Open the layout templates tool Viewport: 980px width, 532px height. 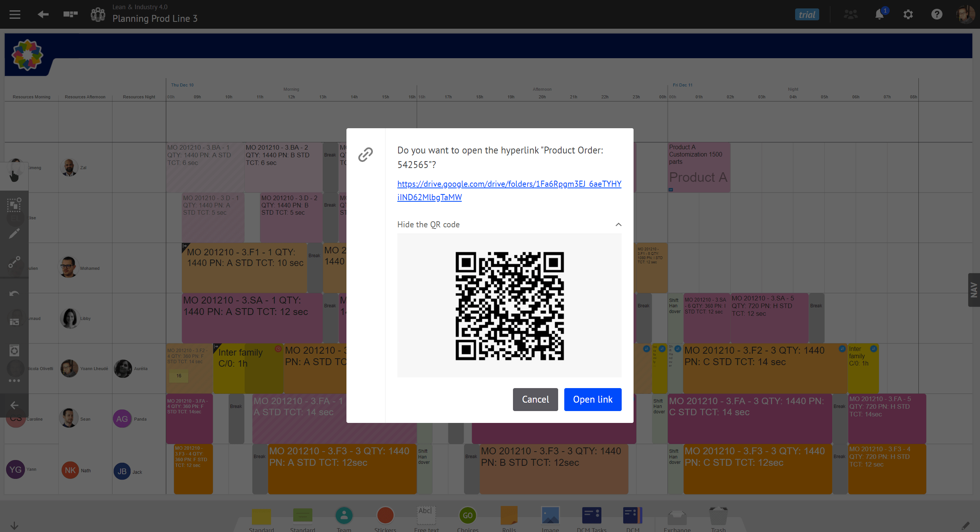(x=14, y=321)
